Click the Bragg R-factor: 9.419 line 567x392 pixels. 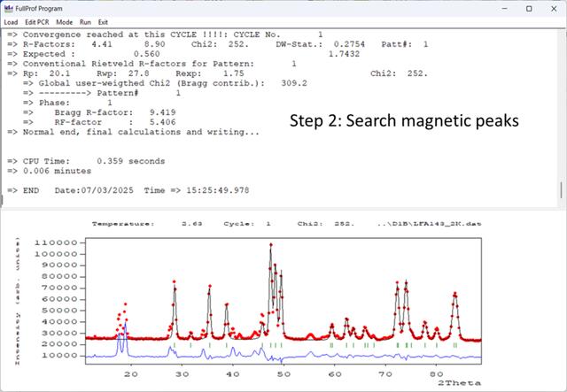[x=99, y=112]
